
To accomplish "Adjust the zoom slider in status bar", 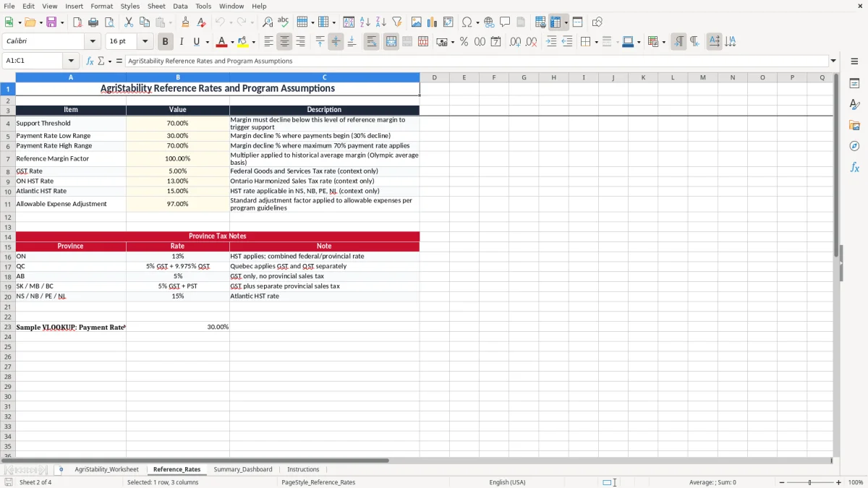I will click(x=809, y=482).
